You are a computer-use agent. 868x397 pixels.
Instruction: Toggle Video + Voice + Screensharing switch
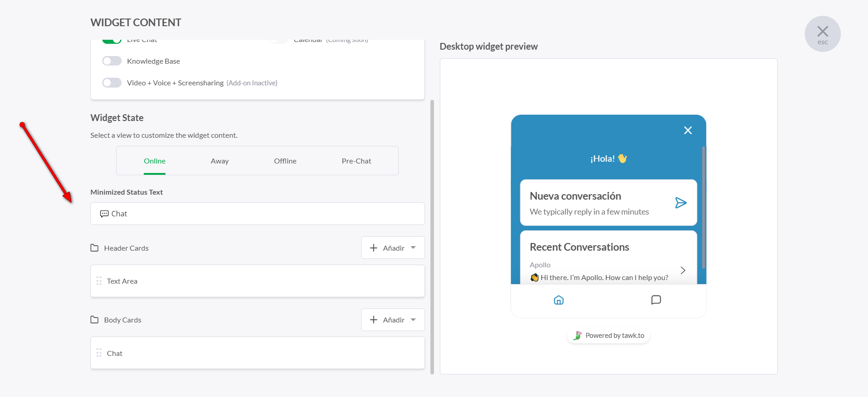coord(112,83)
